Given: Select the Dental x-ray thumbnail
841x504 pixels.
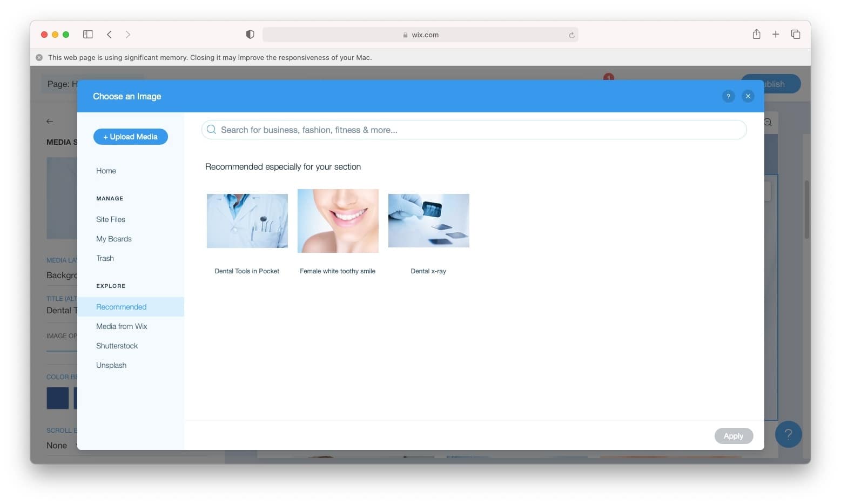Looking at the screenshot, I should click(x=428, y=220).
